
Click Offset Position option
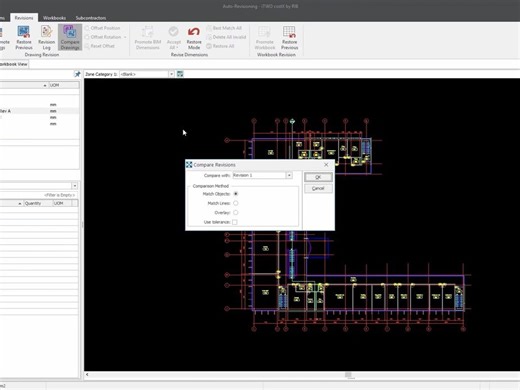(x=102, y=28)
